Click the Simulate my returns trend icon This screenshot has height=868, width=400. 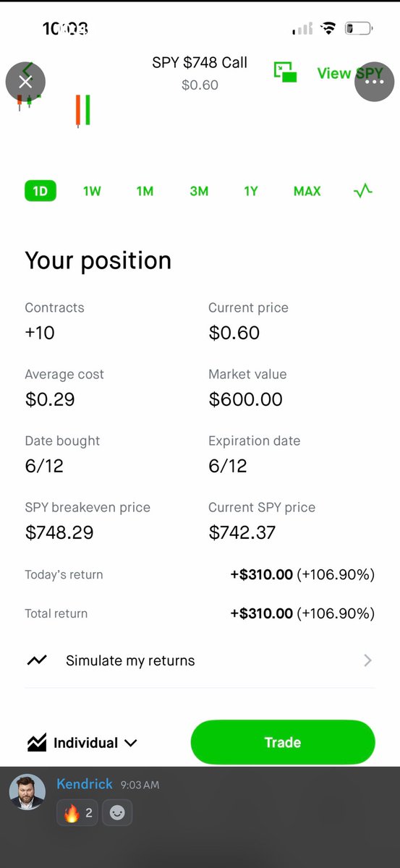37,660
